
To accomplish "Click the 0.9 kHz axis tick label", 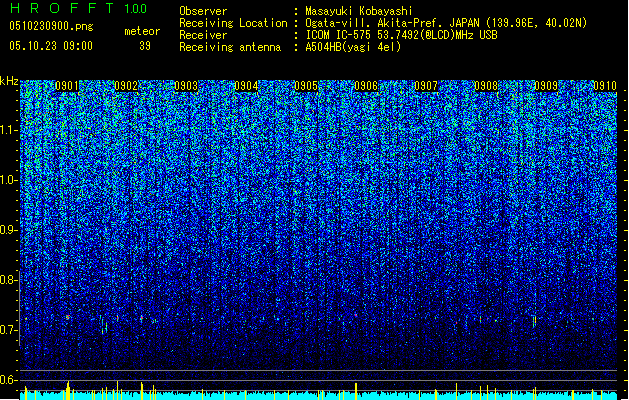I will click(8, 230).
